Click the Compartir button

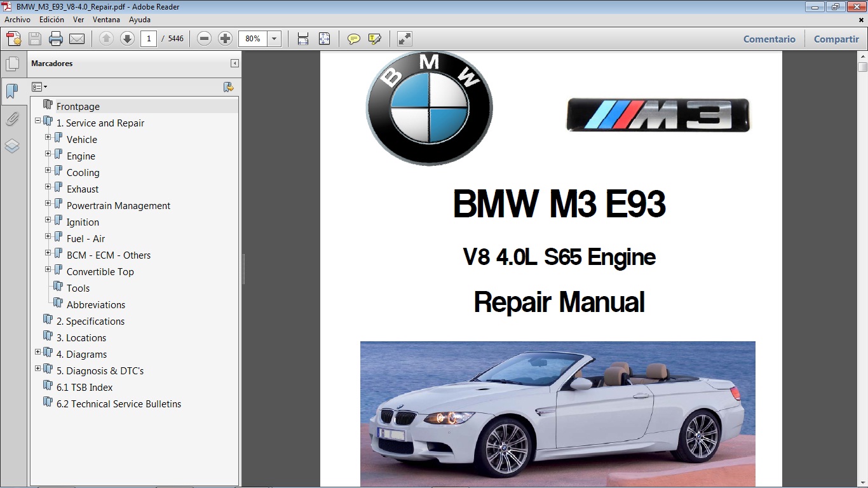[836, 39]
